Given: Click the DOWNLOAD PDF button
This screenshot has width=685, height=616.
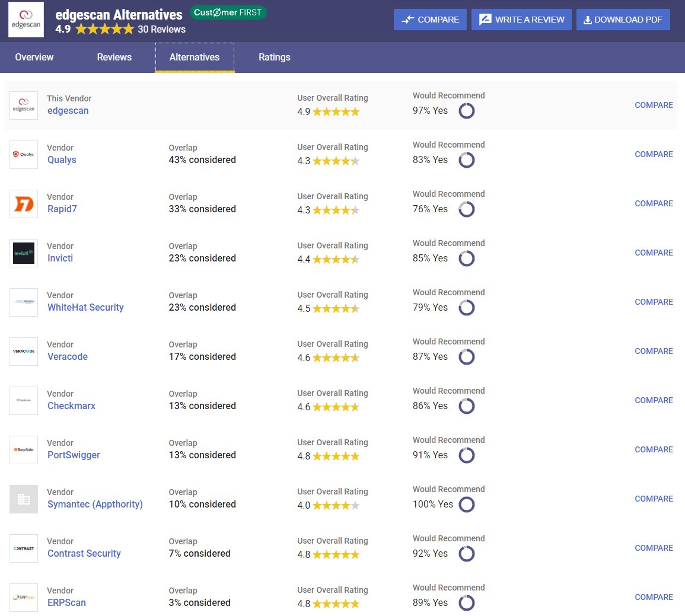Looking at the screenshot, I should (x=623, y=20).
